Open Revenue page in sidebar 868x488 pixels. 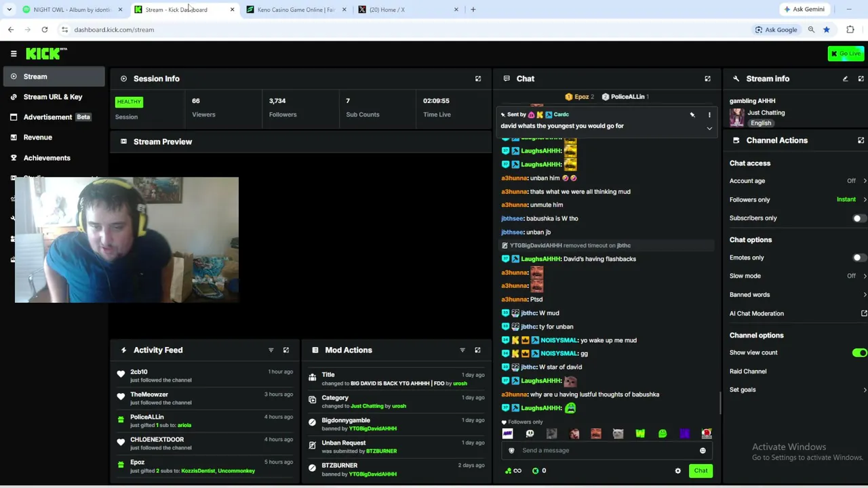pos(53,138)
